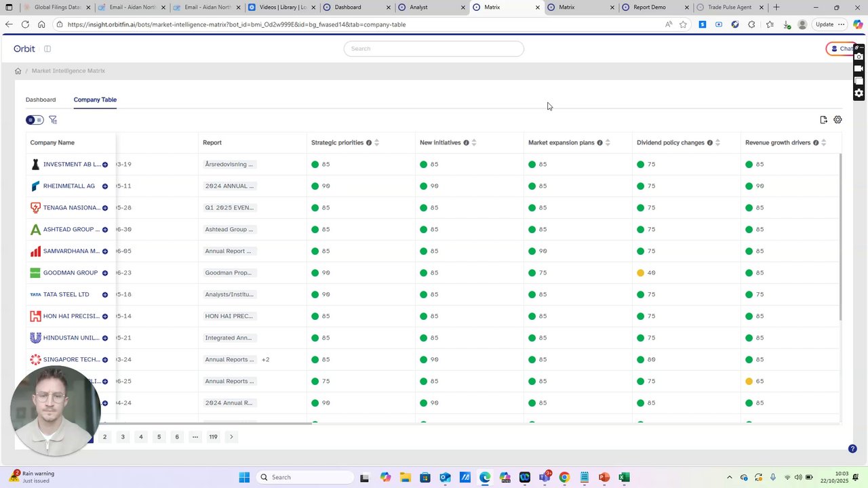Sort by New initiatives column
The width and height of the screenshot is (868, 488).
pyautogui.click(x=474, y=143)
